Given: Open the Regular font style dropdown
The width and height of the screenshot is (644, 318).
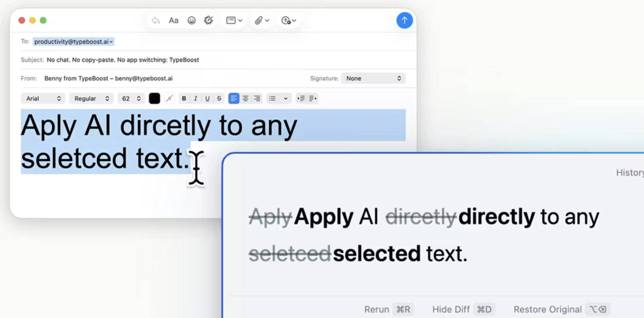Looking at the screenshot, I should (x=91, y=98).
